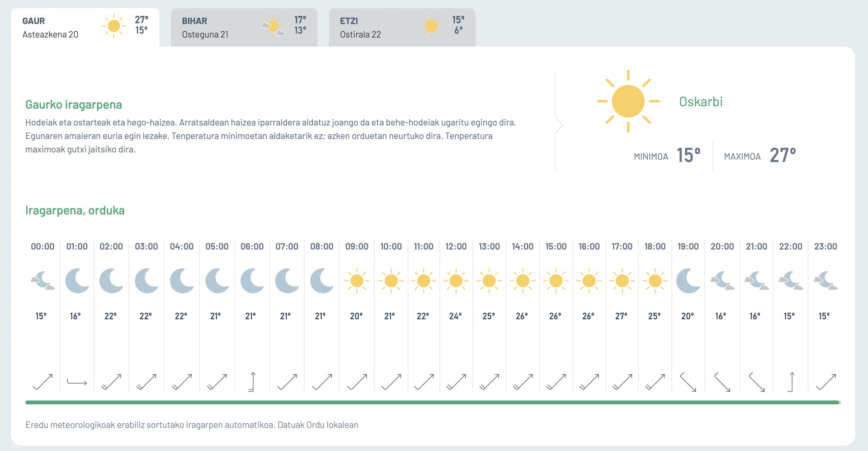Viewport: 868px width, 451px height.
Task: Click the 20:00 hour label
Action: coord(722,247)
